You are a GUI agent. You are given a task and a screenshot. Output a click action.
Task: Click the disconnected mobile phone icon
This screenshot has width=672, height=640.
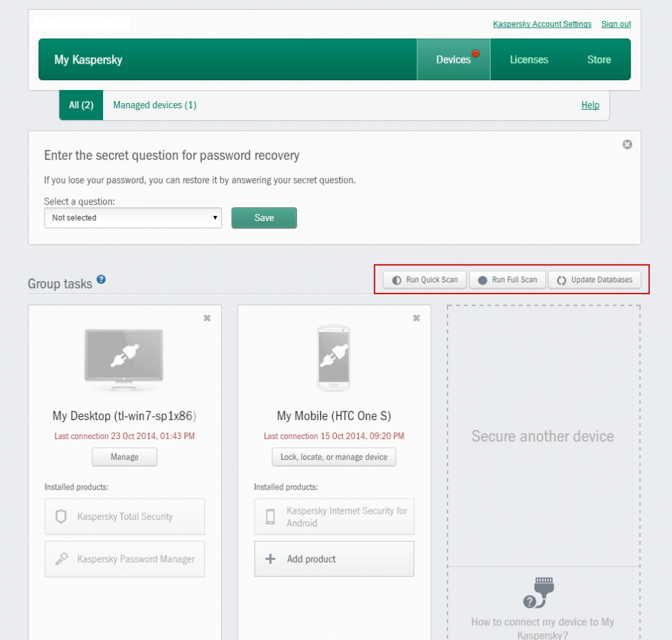pyautogui.click(x=334, y=358)
